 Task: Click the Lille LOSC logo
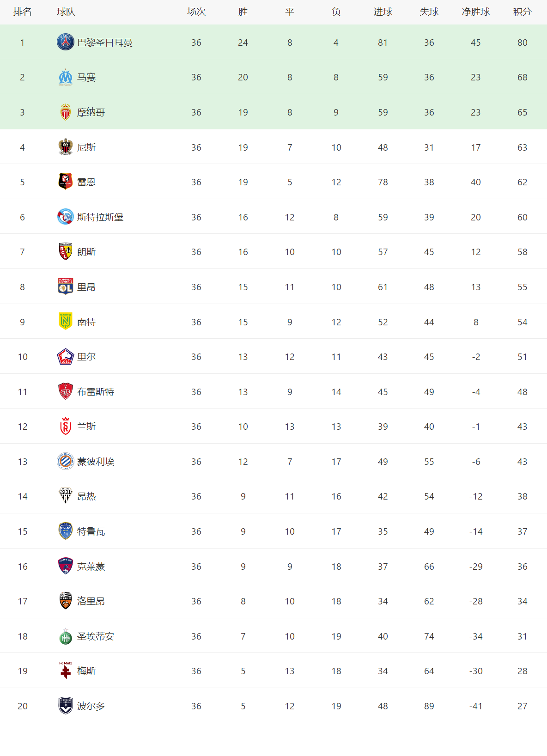click(x=66, y=356)
